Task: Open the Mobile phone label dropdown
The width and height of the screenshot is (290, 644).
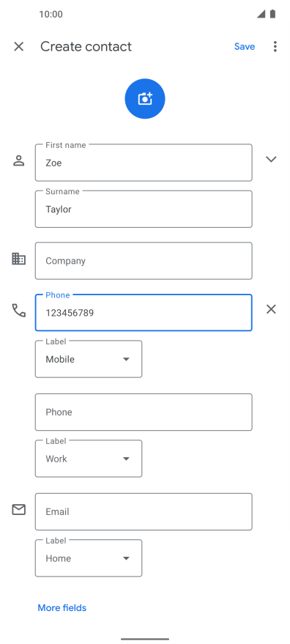Action: click(x=89, y=359)
